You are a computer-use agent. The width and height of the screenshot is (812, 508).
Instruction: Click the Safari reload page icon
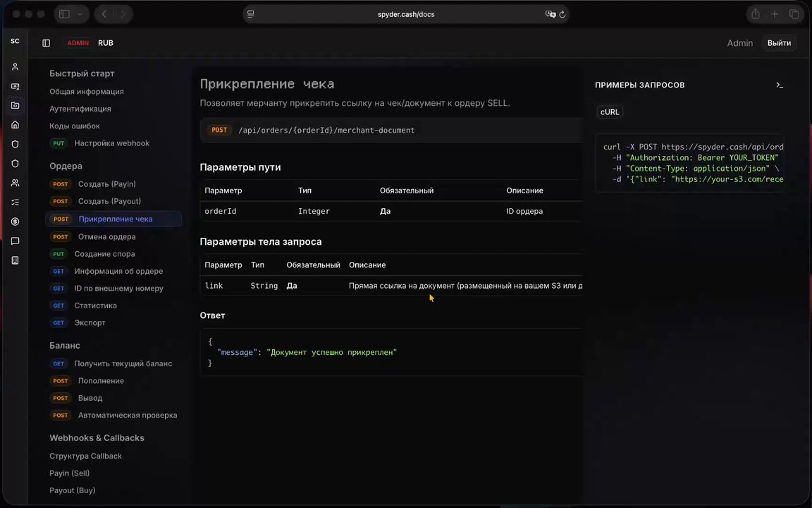(x=562, y=15)
